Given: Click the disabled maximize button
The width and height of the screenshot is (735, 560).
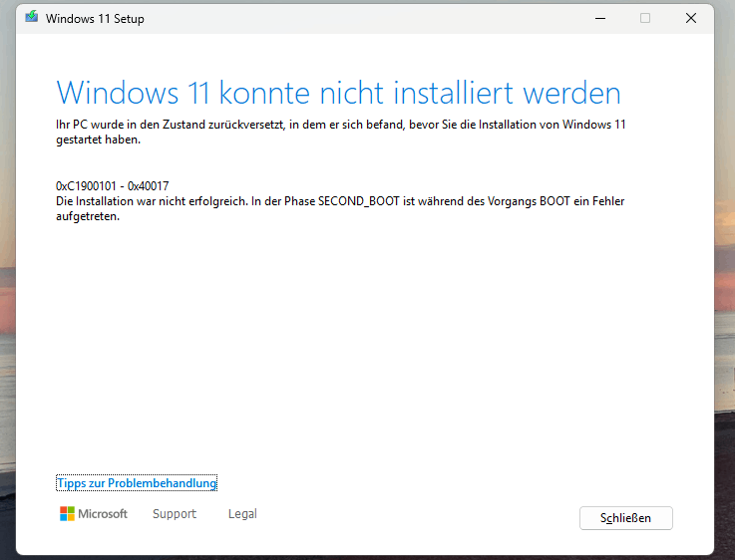Looking at the screenshot, I should coord(645,18).
